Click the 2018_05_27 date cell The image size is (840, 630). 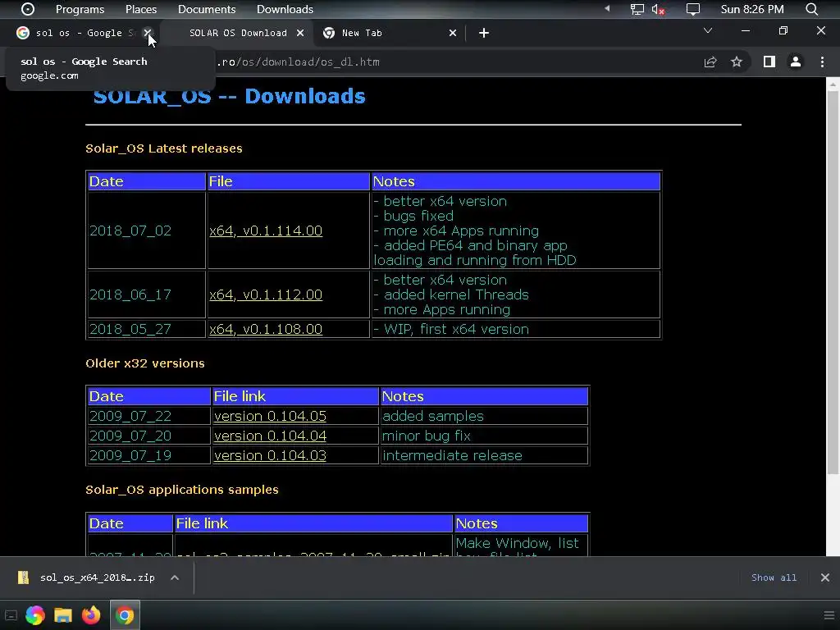tap(146, 329)
